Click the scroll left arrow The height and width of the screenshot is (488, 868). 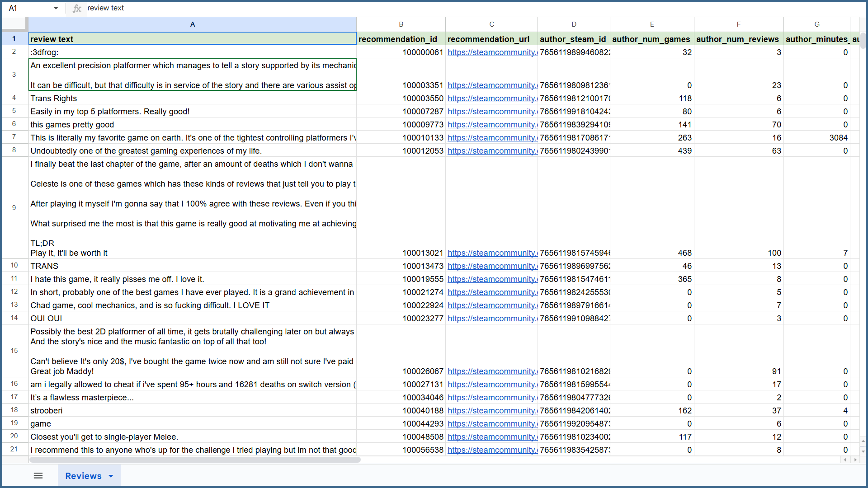point(845,460)
